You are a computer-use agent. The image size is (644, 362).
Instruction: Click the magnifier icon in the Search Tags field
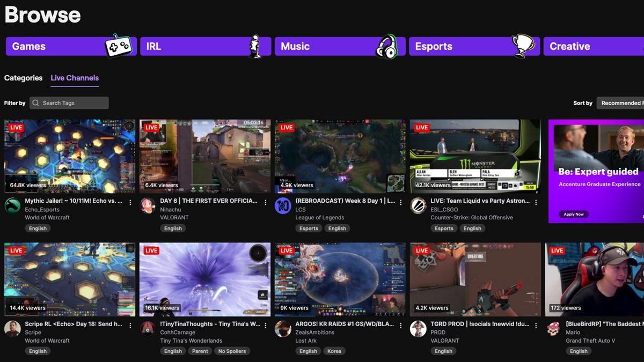point(35,102)
